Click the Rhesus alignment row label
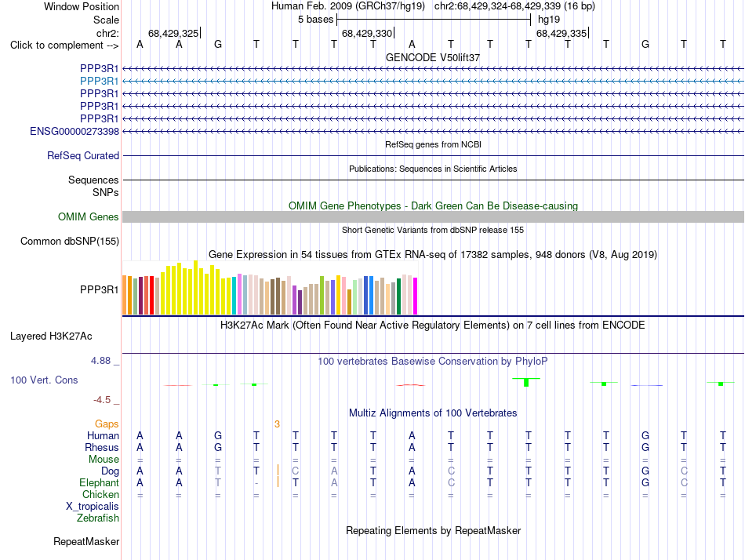 102,448
